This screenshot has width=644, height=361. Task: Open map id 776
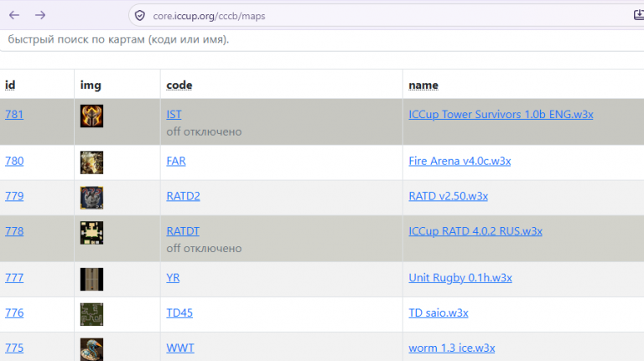pyautogui.click(x=14, y=313)
